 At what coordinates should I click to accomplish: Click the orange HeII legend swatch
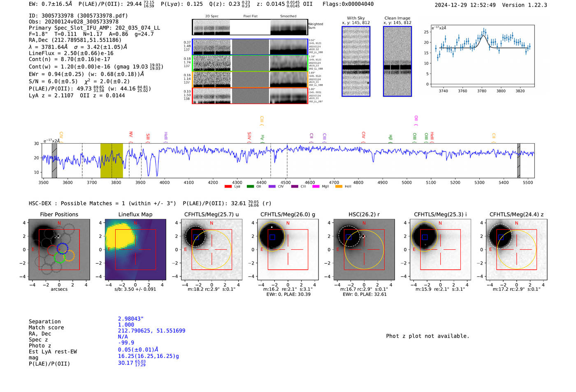[x=339, y=187]
